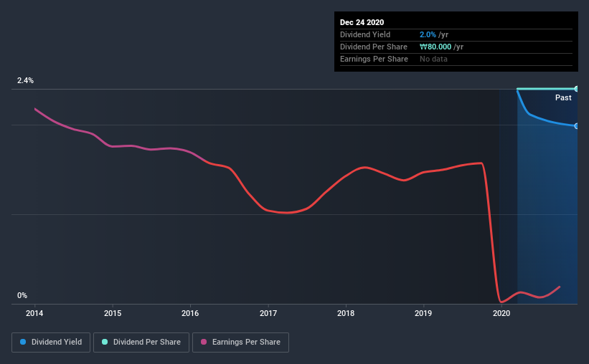
Task: Click the pink Earnings Per Share legend dot
Action: pyautogui.click(x=204, y=342)
